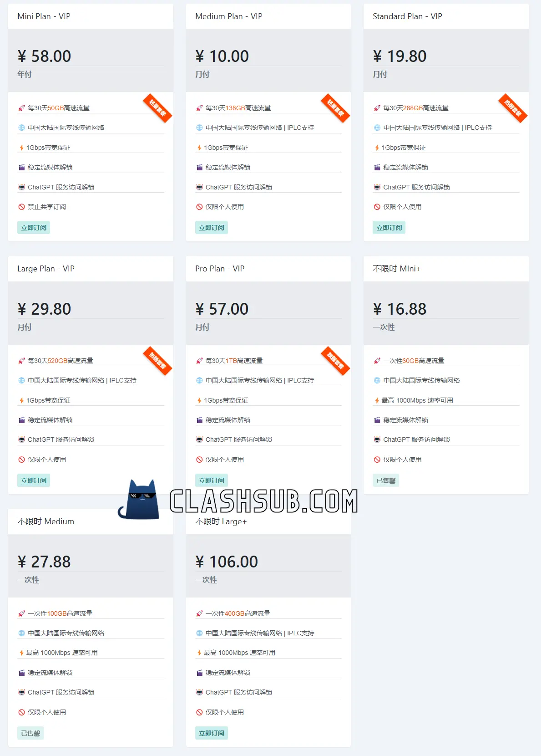Open the Pro Plan - VIP title

220,269
